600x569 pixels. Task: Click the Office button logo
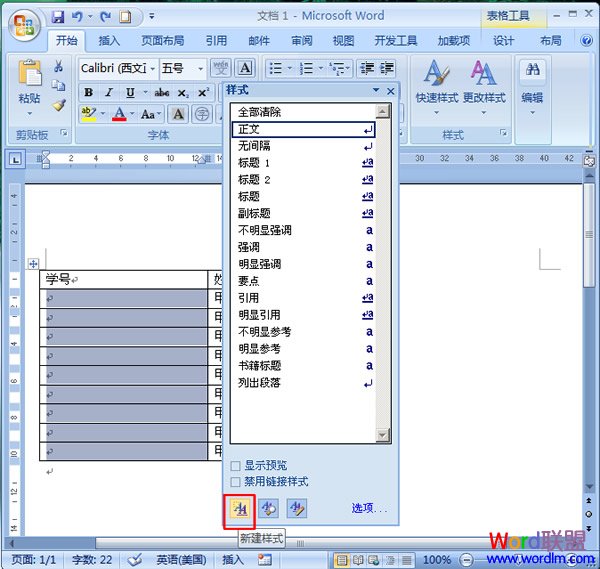[24, 25]
